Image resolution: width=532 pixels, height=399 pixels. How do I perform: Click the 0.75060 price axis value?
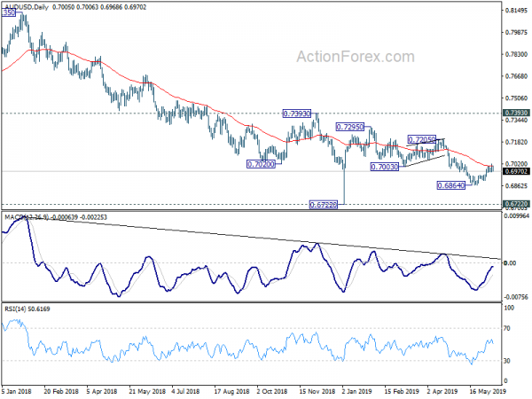pos(516,98)
